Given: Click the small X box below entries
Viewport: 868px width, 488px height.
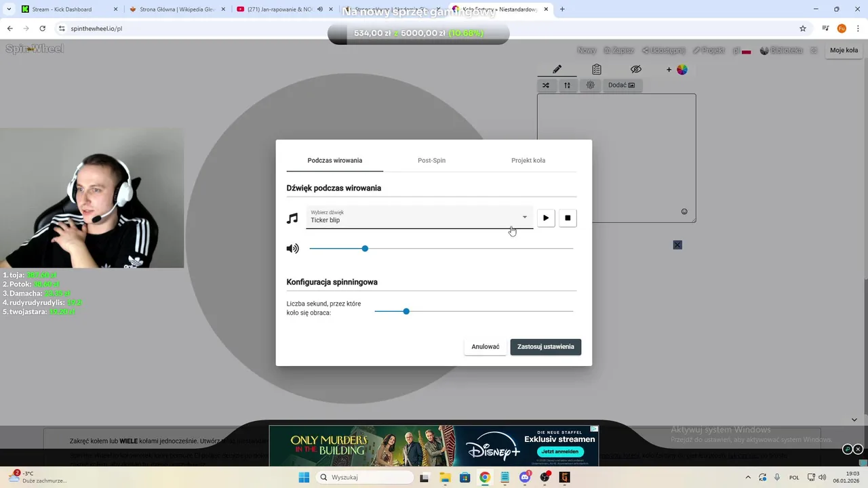Looking at the screenshot, I should (677, 245).
